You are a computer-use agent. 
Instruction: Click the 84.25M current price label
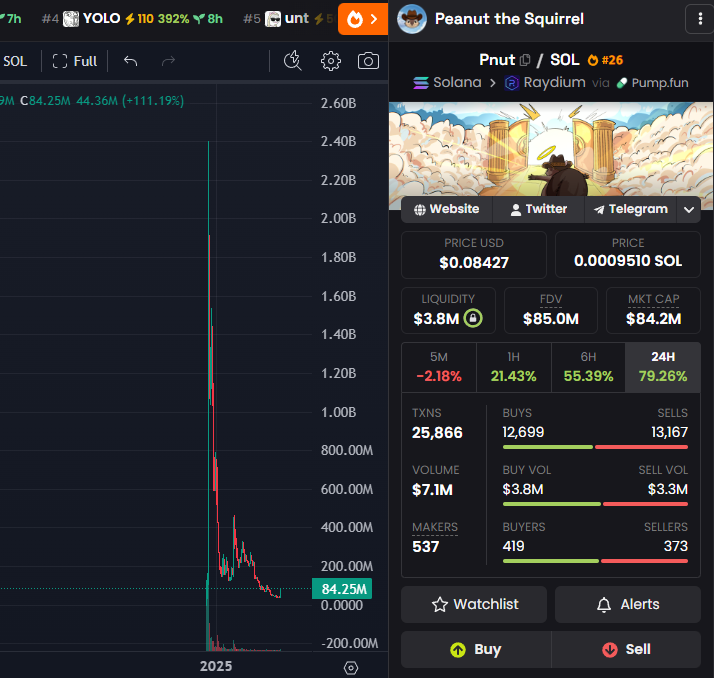pyautogui.click(x=342, y=589)
